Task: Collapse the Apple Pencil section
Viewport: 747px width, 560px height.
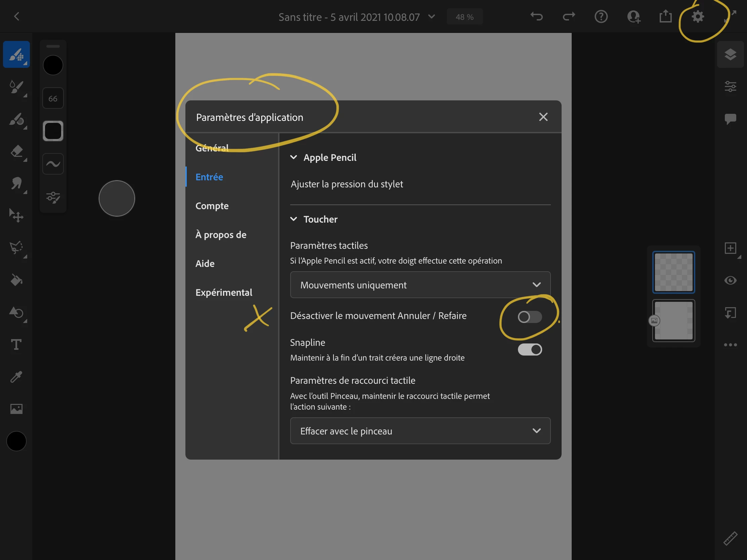Action: [x=294, y=157]
